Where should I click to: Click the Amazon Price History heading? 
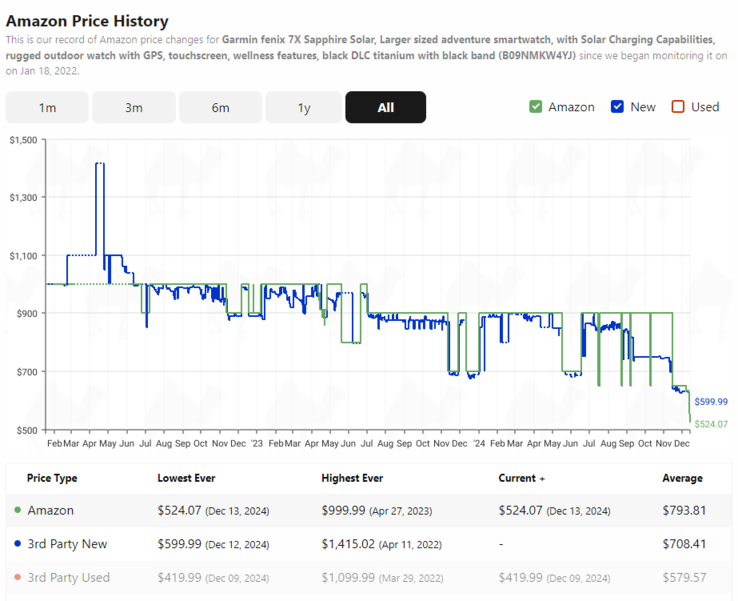click(87, 21)
